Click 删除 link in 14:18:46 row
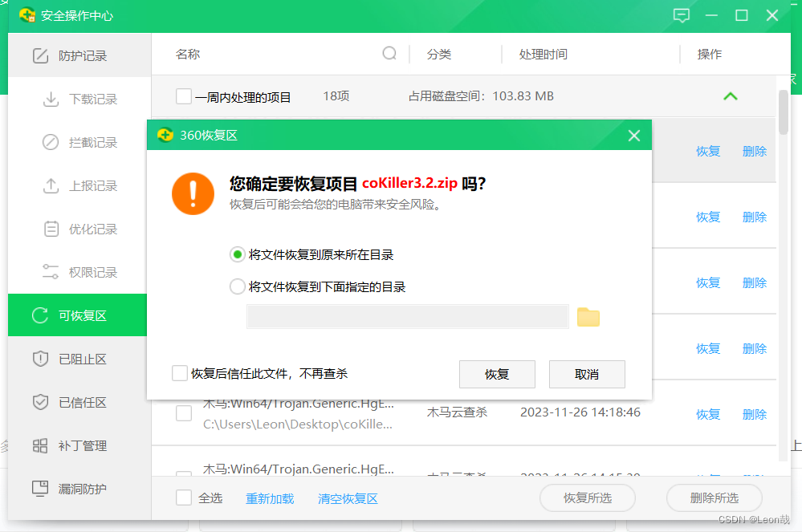 755,414
